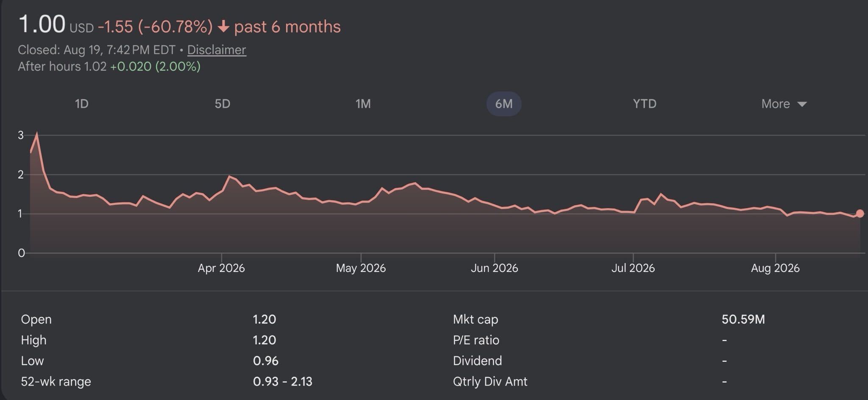Click the Apr 2026 axis label

(221, 268)
